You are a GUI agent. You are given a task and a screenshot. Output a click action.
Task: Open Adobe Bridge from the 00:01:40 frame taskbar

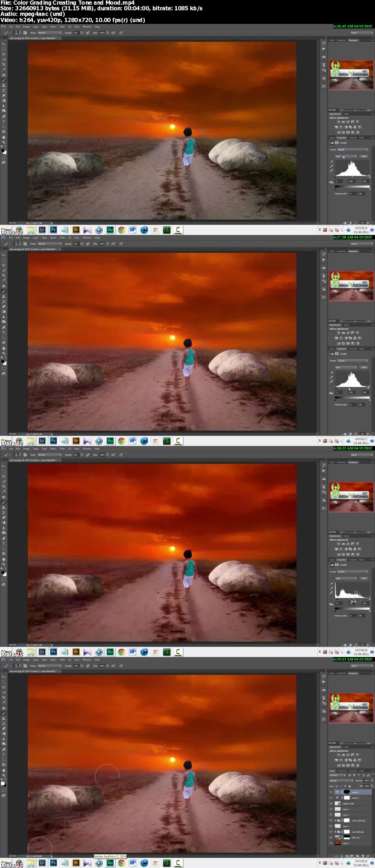point(76,441)
